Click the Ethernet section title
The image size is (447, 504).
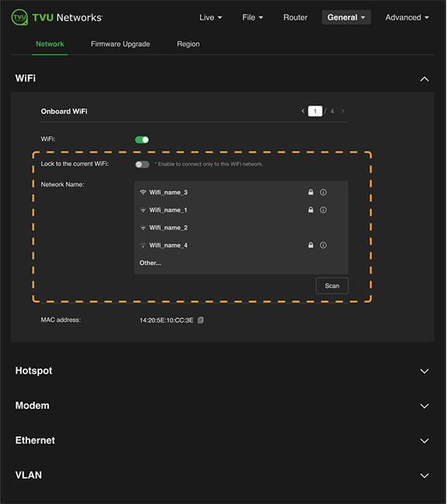(x=35, y=440)
